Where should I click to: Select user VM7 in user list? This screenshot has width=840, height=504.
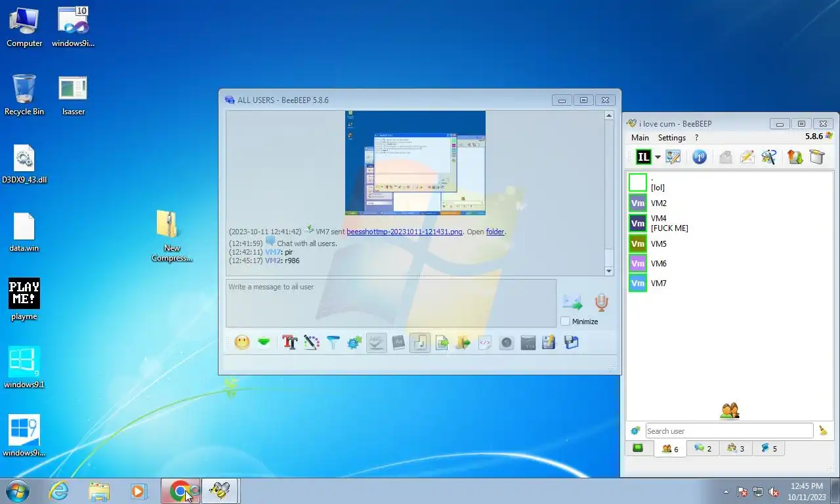(728, 283)
